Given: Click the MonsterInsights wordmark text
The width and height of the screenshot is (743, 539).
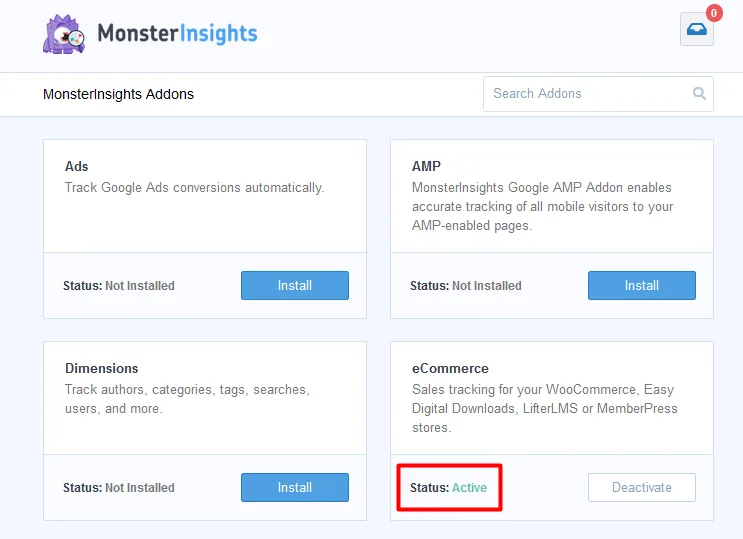Looking at the screenshot, I should 177,34.
